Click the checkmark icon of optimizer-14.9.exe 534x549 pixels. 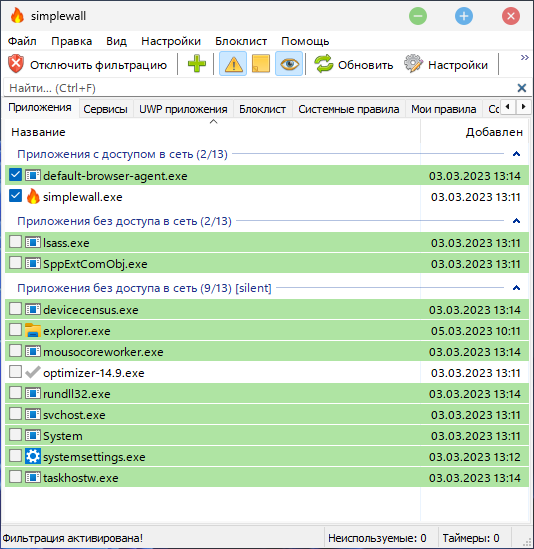click(x=33, y=372)
